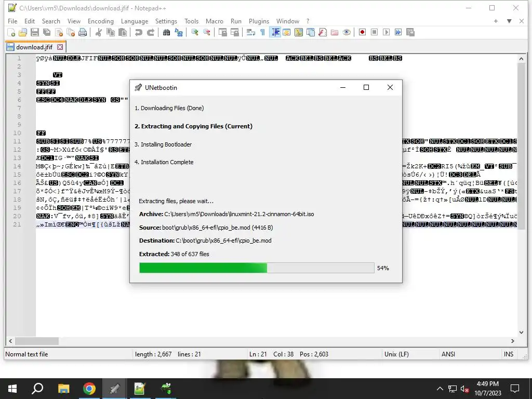The width and height of the screenshot is (532, 399).
Task: Click the vertical scrollbar down arrow
Action: [x=521, y=332]
